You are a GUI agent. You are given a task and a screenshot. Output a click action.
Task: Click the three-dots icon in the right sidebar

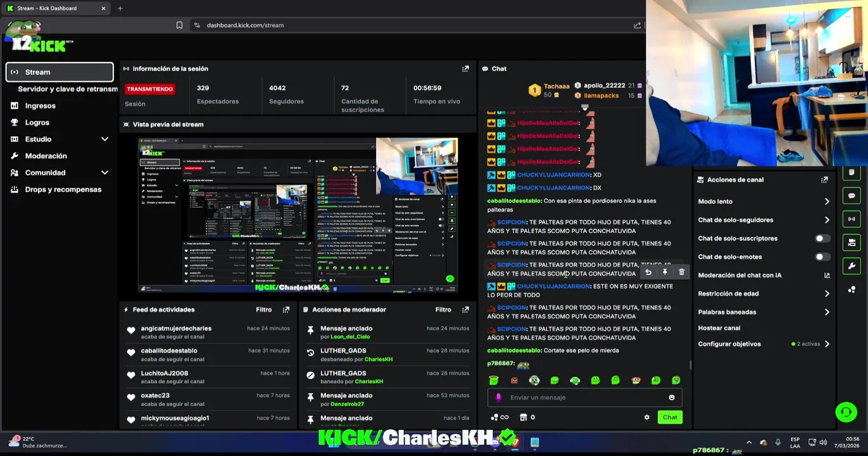coord(852,289)
